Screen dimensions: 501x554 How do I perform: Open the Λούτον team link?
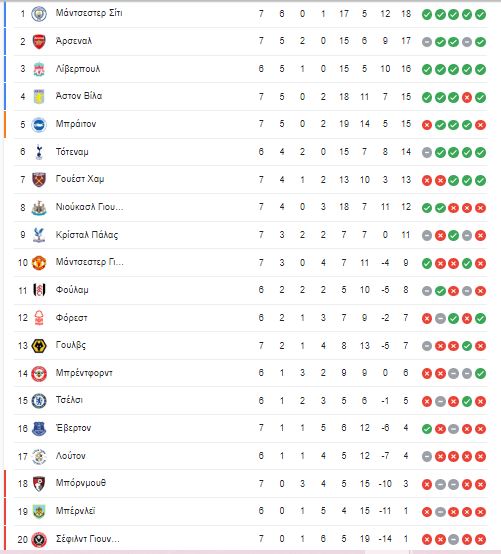point(70,456)
